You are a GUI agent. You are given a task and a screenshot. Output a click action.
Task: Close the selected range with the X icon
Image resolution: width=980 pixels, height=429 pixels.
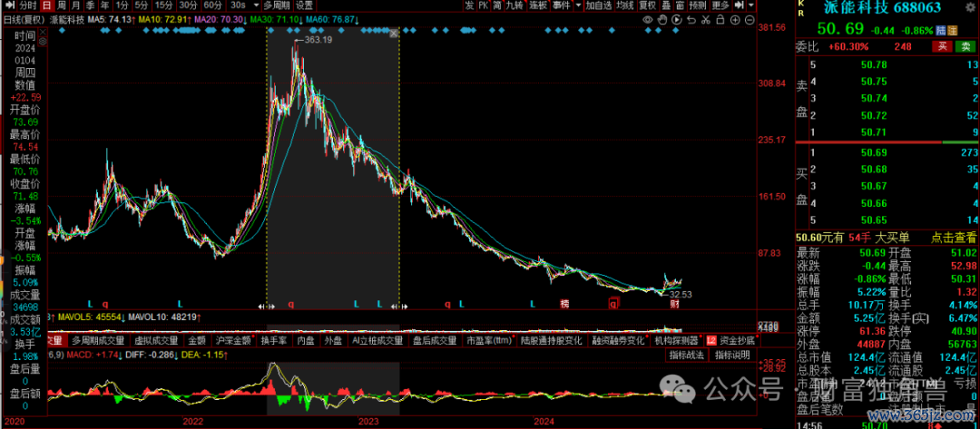tap(394, 33)
